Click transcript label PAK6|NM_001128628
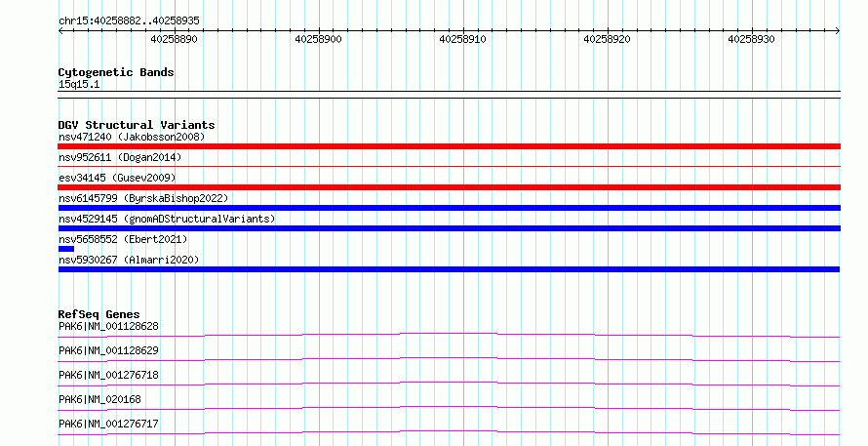868x446 pixels. [108, 326]
